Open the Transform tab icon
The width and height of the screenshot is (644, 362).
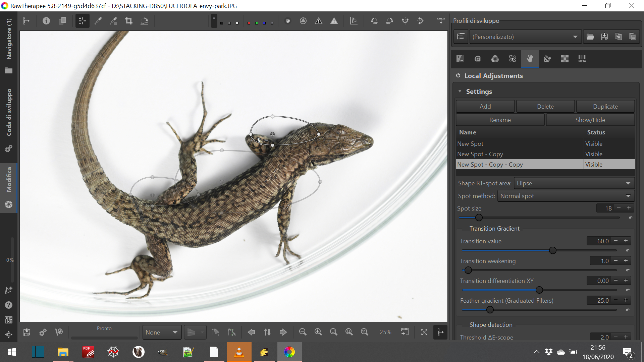547,59
